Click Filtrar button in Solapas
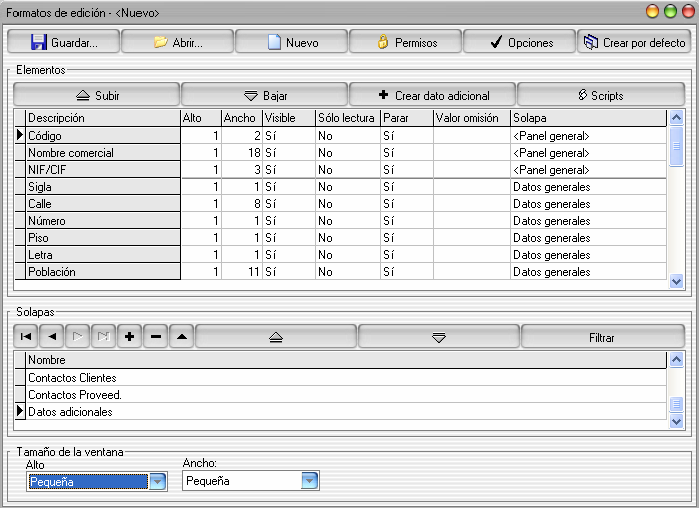The width and height of the screenshot is (699, 508). tap(601, 338)
